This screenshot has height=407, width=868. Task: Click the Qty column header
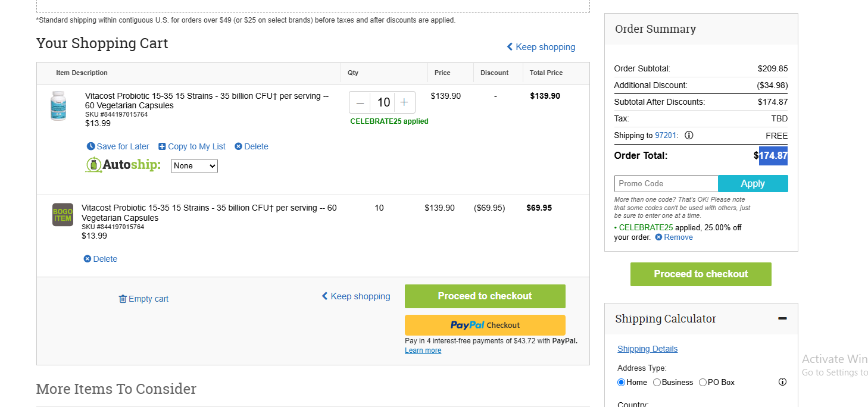pos(353,73)
